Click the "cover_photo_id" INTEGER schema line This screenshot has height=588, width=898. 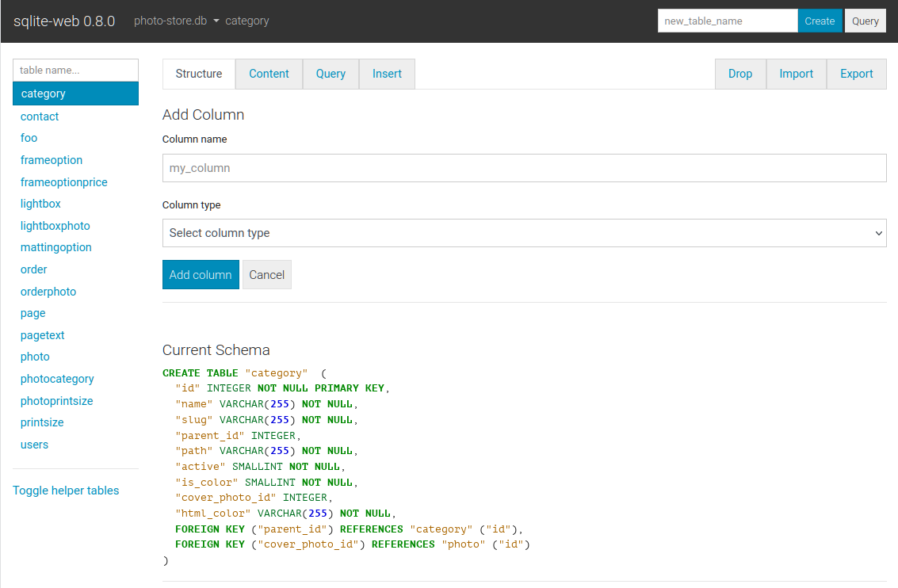(254, 498)
